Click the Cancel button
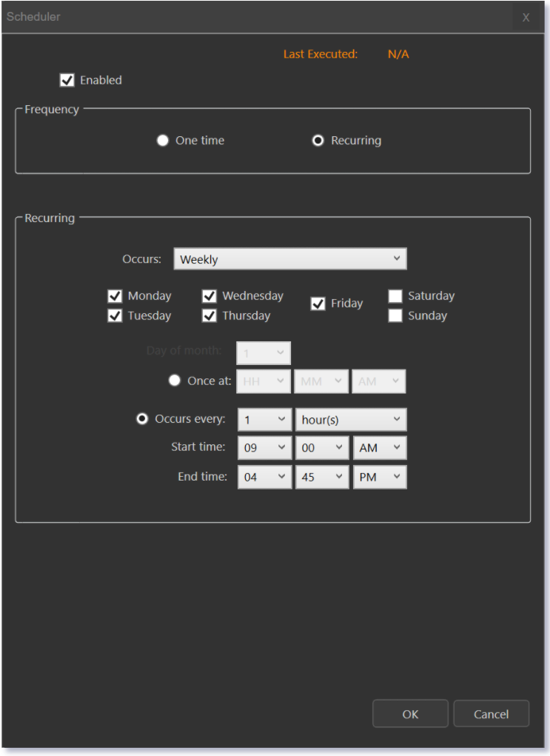This screenshot has height=756, width=550. (x=492, y=714)
